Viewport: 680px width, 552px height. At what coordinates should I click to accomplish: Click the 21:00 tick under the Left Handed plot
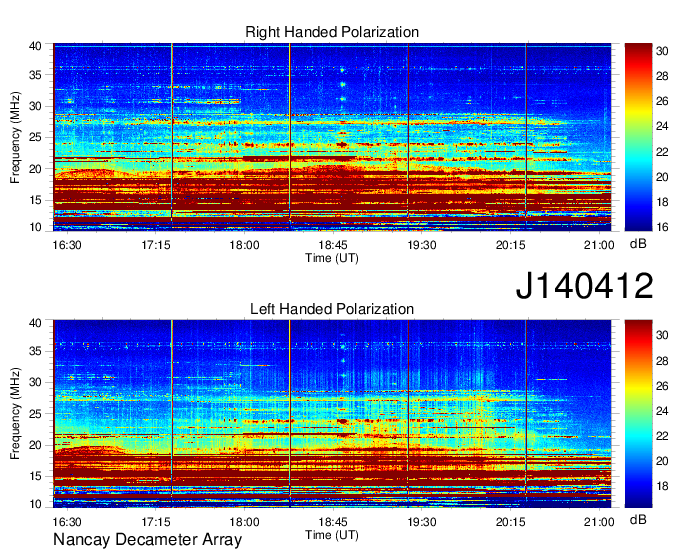(599, 522)
